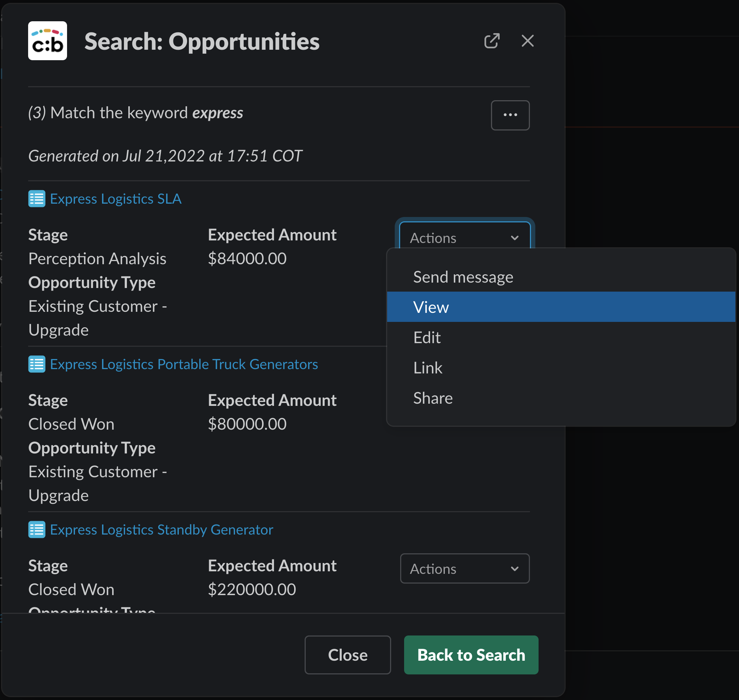
Task: Click record icon beside Standby Generator
Action: coord(36,530)
